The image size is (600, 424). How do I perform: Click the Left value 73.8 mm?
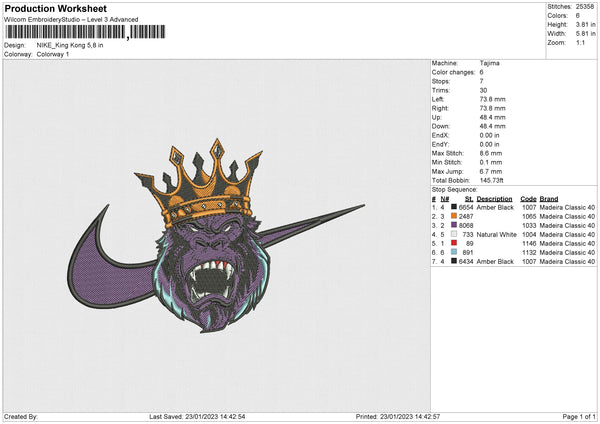(x=492, y=99)
